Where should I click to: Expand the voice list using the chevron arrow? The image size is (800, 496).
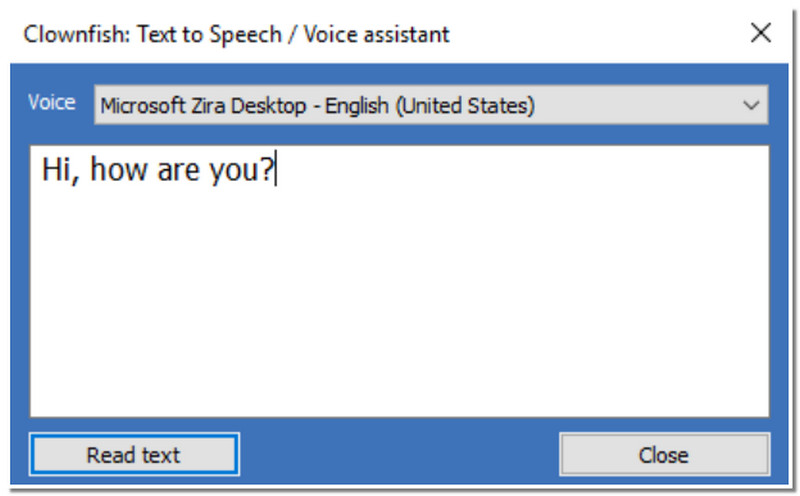[x=752, y=105]
